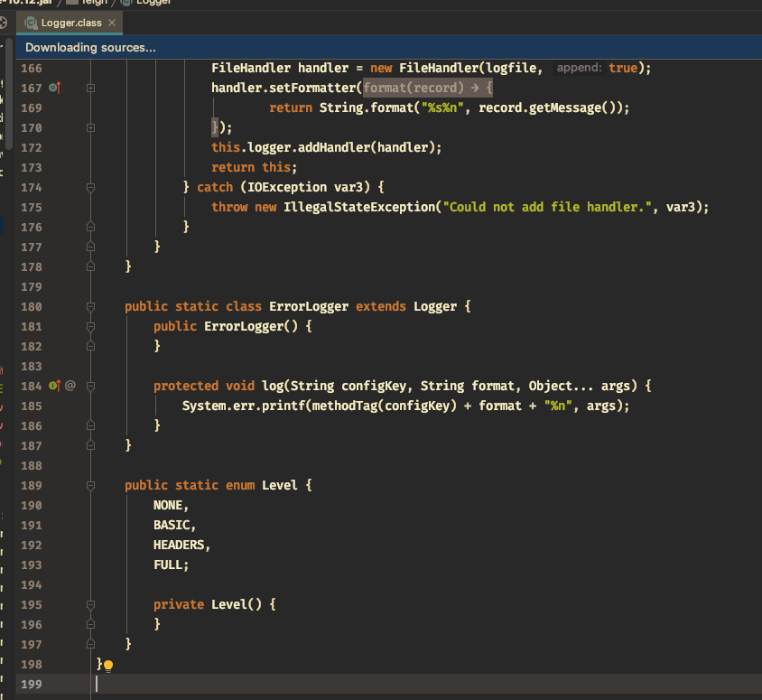
Task: Click line number 183 in the gutter
Action: [x=32, y=366]
